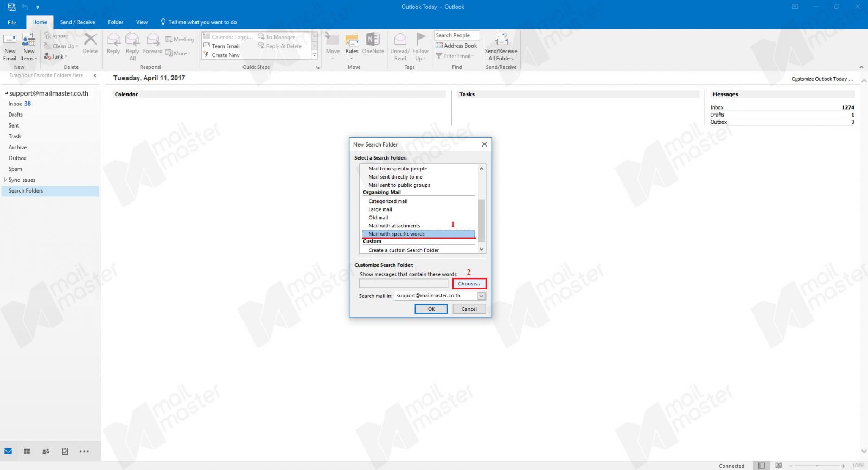Click the Follow Up flag icon
This screenshot has width=868, height=470.
[420, 40]
